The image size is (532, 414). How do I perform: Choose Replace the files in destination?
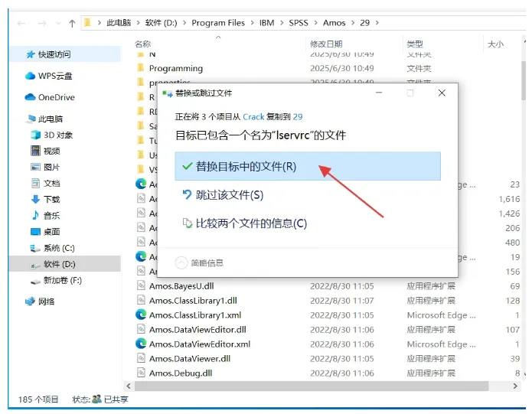point(308,166)
